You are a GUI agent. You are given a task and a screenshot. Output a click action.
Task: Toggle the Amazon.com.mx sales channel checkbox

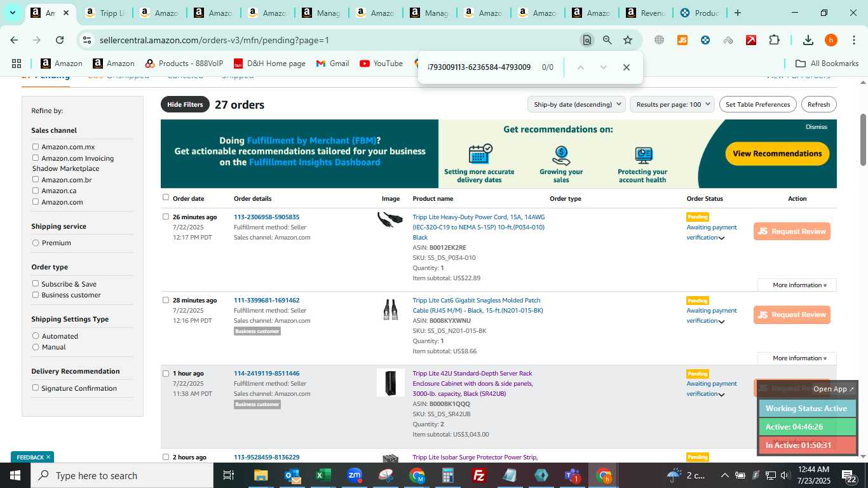[36, 147]
